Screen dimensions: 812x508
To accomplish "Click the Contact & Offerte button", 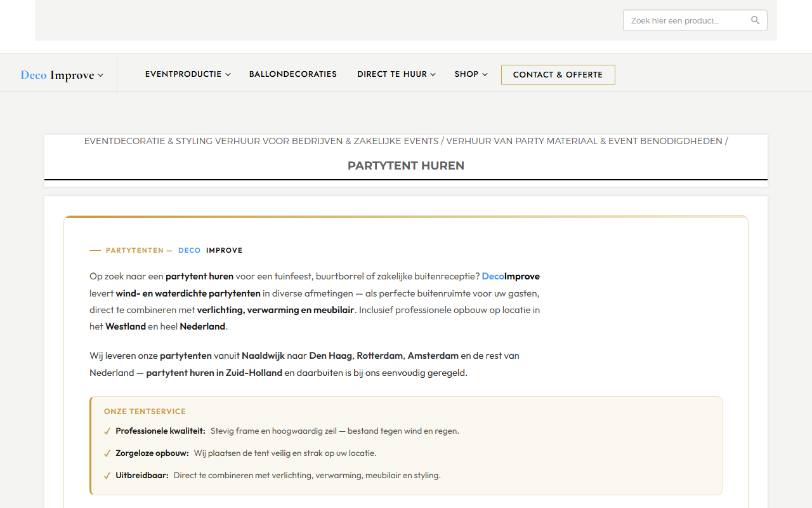I will [x=558, y=75].
